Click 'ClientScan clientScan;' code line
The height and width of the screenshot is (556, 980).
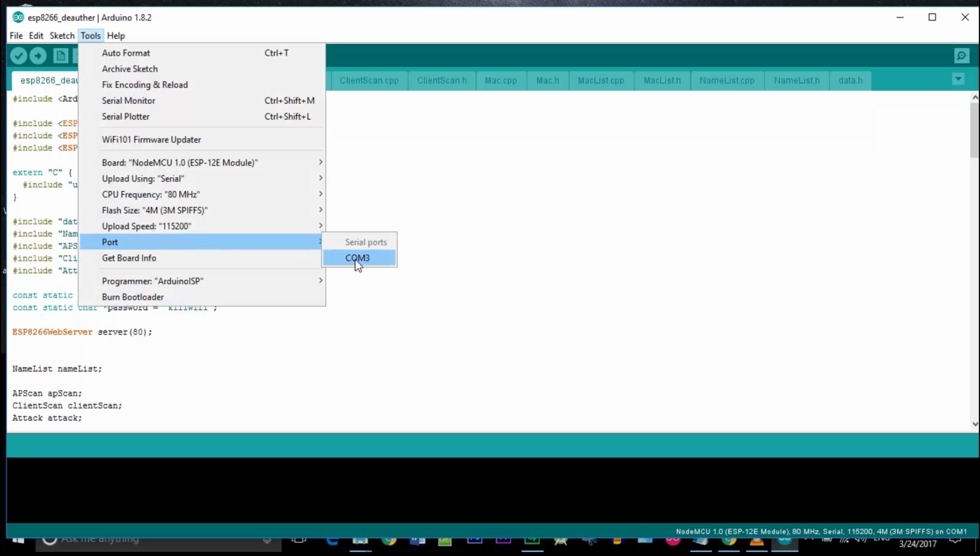pos(67,406)
